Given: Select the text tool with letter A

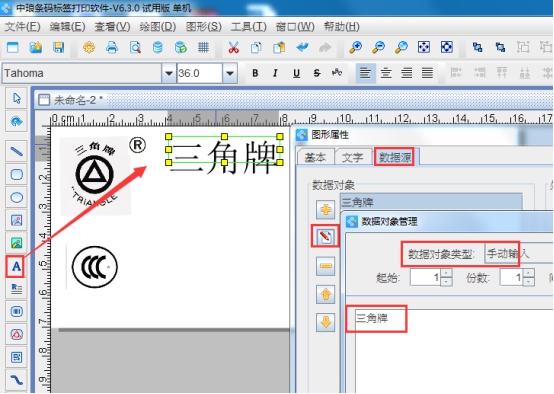Looking at the screenshot, I should click(16, 266).
